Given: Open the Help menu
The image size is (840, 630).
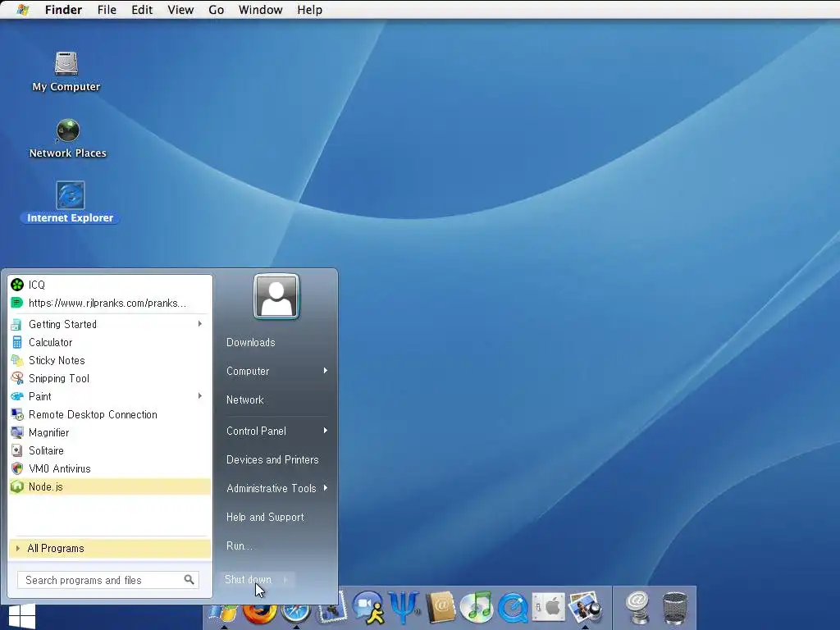Looking at the screenshot, I should [309, 10].
